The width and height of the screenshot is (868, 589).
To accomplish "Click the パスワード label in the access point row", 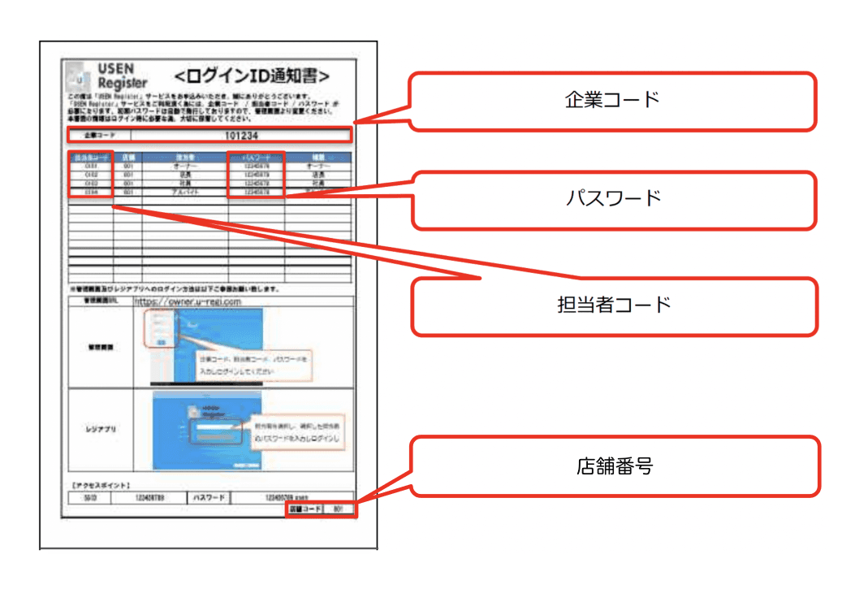I will (x=209, y=497).
